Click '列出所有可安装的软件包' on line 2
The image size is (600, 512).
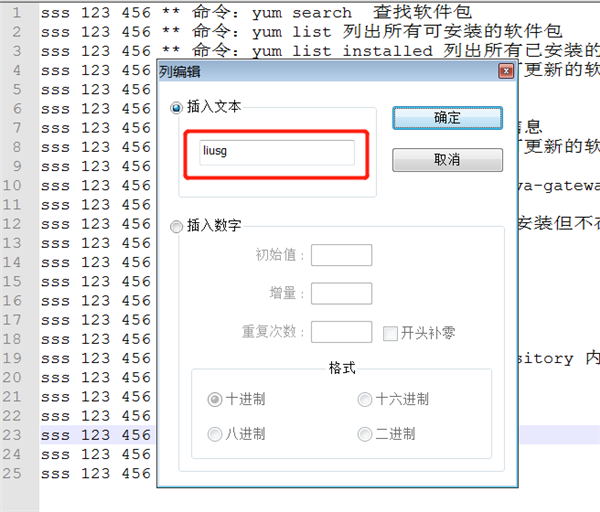tap(452, 31)
